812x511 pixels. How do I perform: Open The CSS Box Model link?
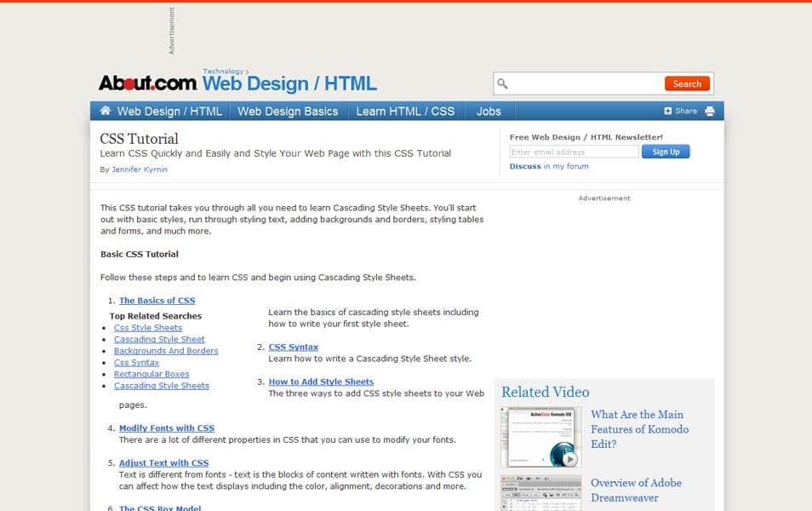point(160,508)
